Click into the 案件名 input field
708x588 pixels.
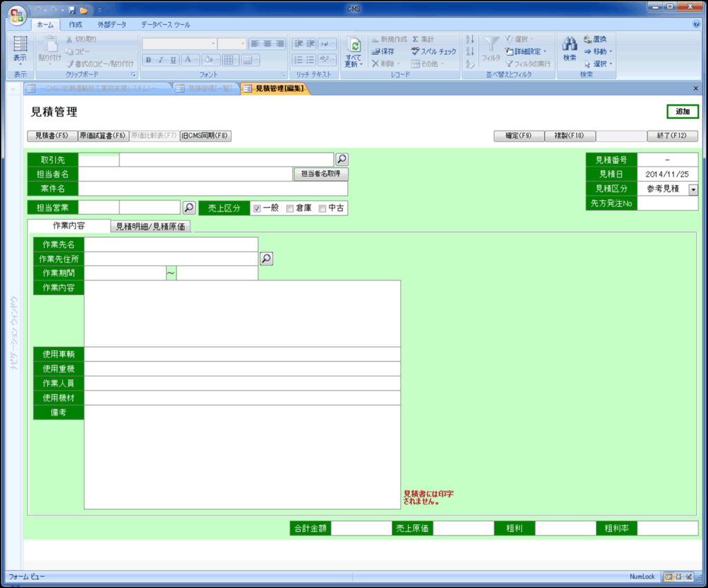click(x=213, y=189)
